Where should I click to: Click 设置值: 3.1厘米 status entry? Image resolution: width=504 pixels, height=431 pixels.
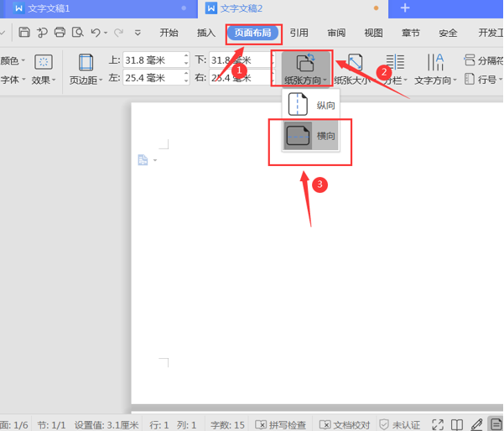[107, 425]
